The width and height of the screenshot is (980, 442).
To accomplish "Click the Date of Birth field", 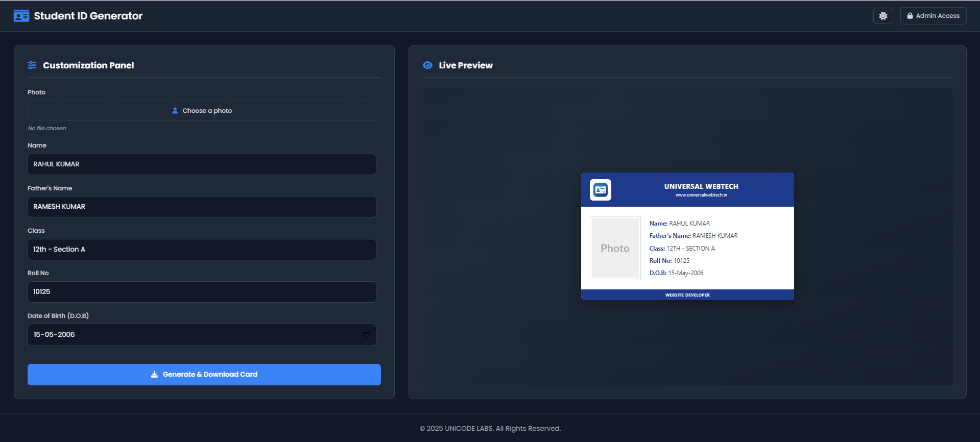I will tap(194, 335).
